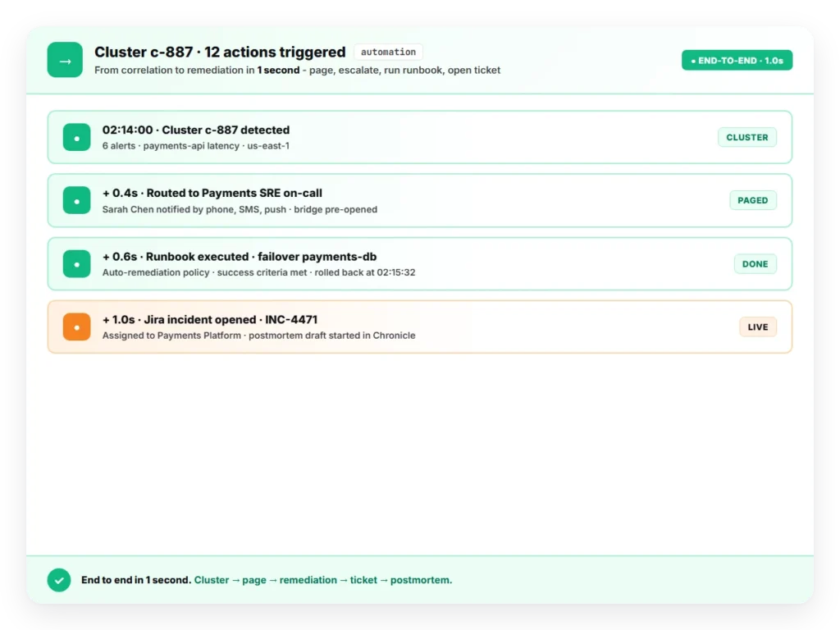
Task: Open the Routed to Payments SRE on-call row
Action: [x=419, y=200]
